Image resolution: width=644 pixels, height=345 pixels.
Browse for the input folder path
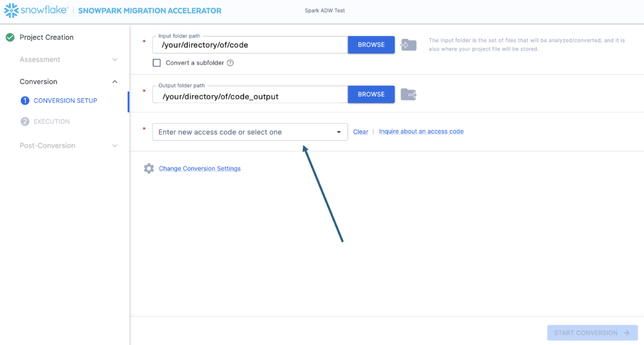[371, 45]
